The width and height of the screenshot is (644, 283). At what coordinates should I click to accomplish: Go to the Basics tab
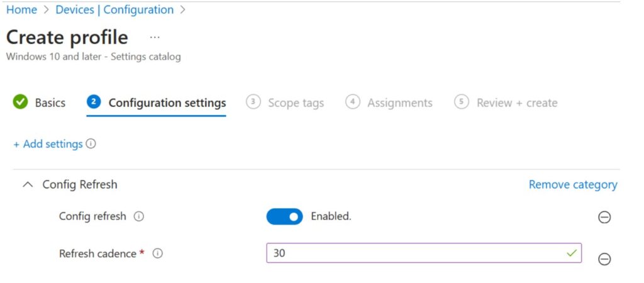[x=50, y=103]
